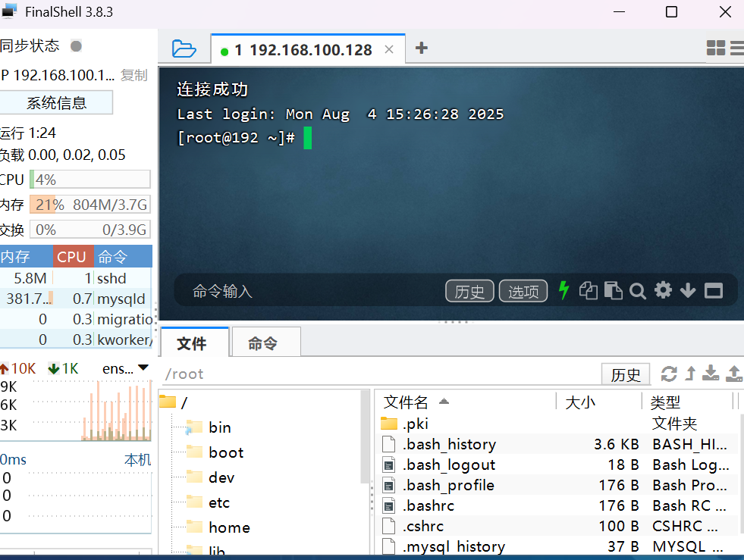Select the .bash_profile file
744x560 pixels.
[x=559, y=485]
